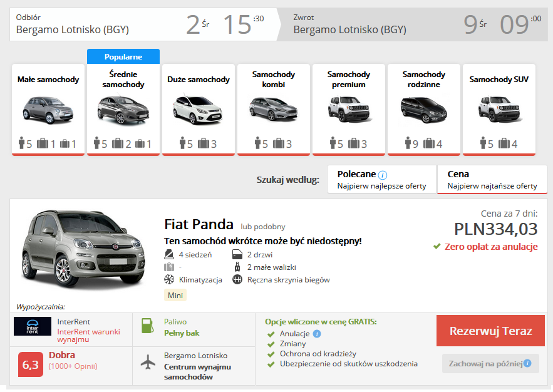Click the Dobra rating label
The height and width of the screenshot is (392, 553).
[x=62, y=355]
